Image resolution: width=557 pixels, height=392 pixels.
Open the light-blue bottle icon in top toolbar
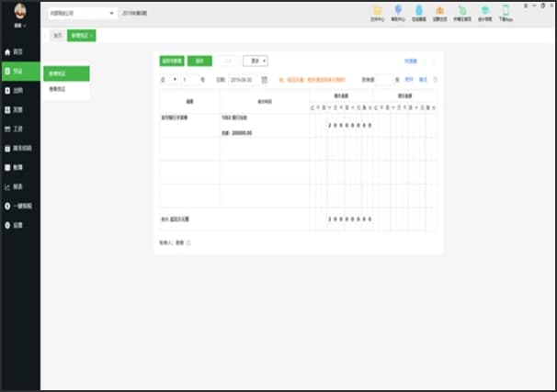pyautogui.click(x=419, y=14)
